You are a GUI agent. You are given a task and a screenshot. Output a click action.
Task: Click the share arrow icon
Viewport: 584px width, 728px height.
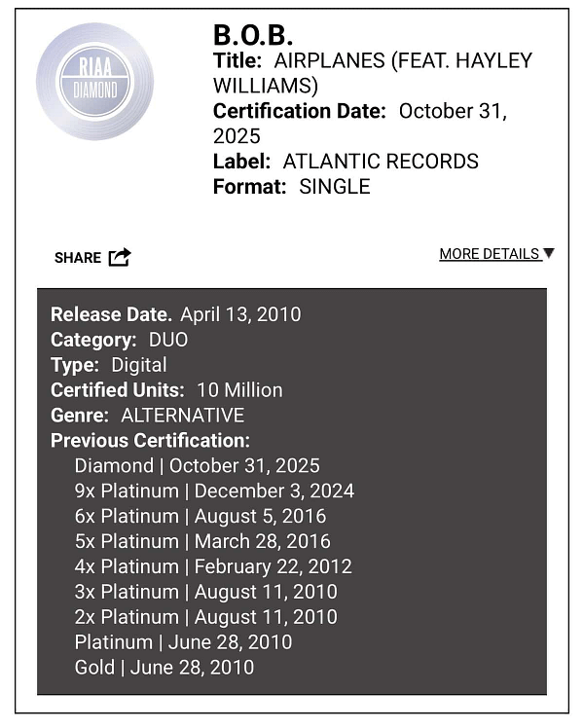click(120, 257)
